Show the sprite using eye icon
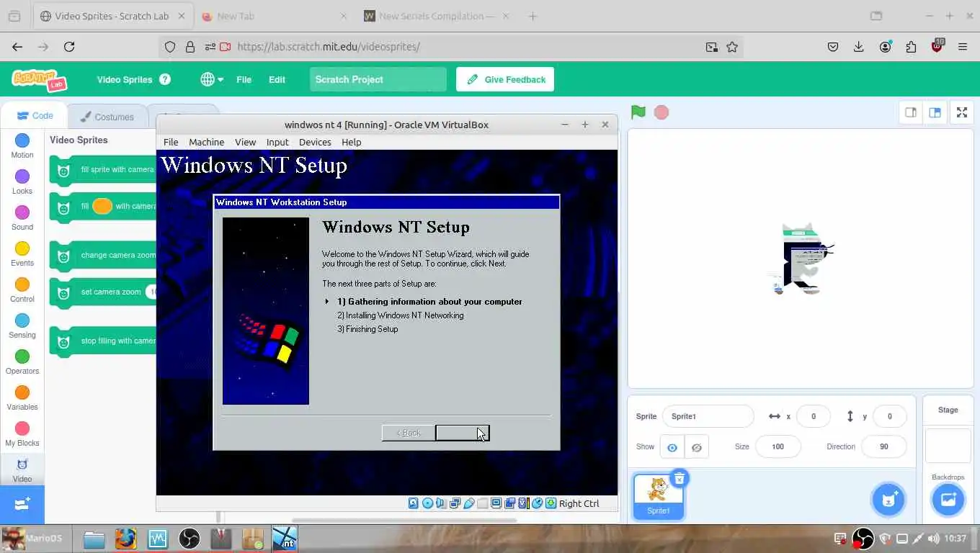 click(x=672, y=447)
